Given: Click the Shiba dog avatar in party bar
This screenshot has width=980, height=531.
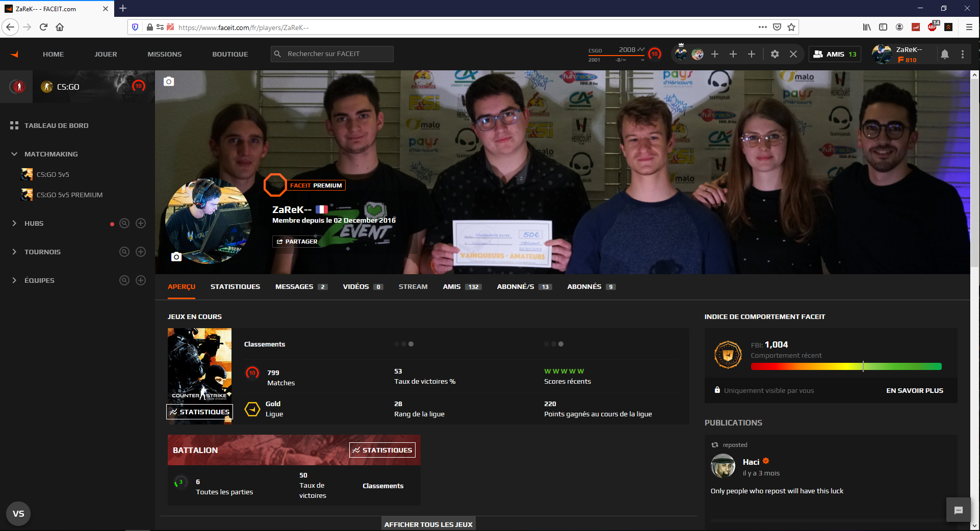Looking at the screenshot, I should pyautogui.click(x=698, y=54).
